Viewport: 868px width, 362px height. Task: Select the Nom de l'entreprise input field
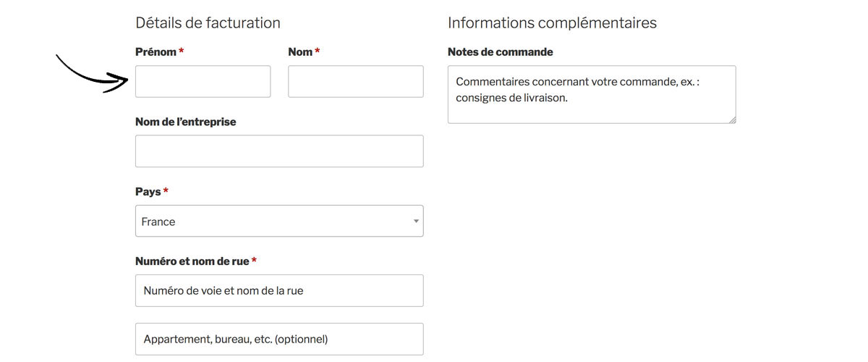279,151
